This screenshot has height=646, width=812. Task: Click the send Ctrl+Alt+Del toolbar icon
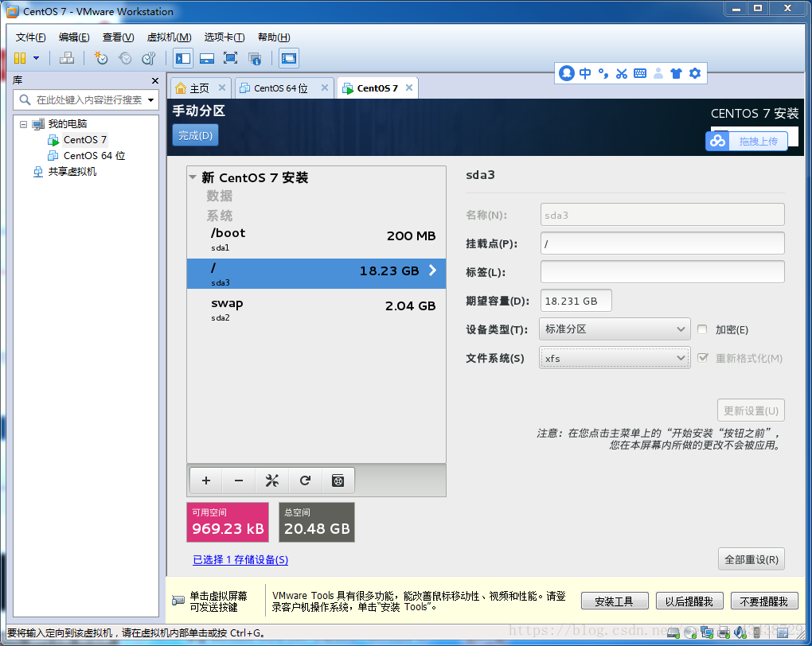click(66, 58)
